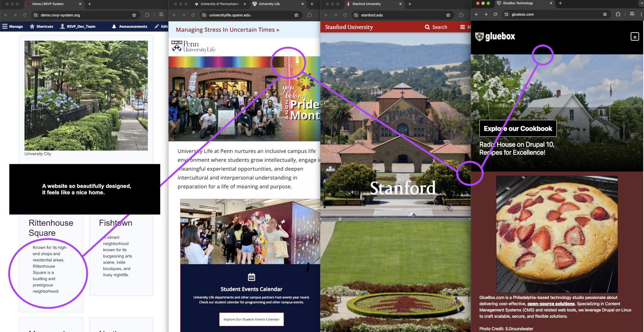The width and height of the screenshot is (644, 332).
Task: Switch to the University of Pennsylvania tab
Action: pos(219,4)
